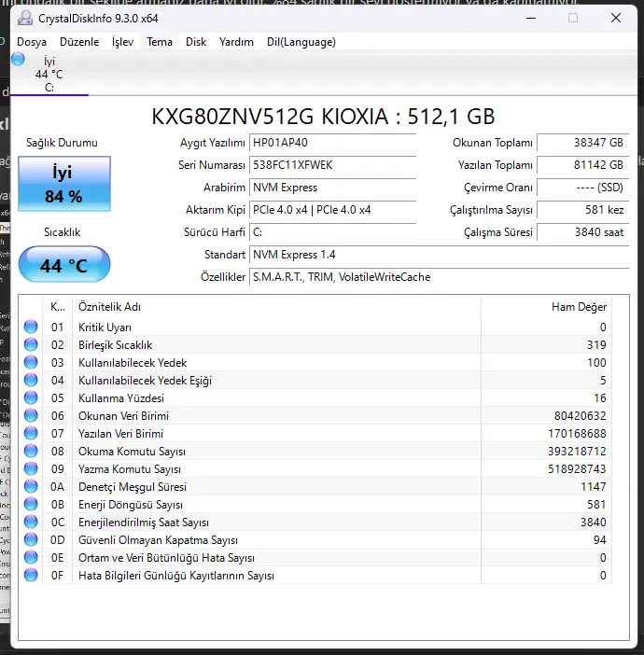Click the Seri Numarası field 538FC11XFWEK
644x655 pixels.
click(x=332, y=165)
